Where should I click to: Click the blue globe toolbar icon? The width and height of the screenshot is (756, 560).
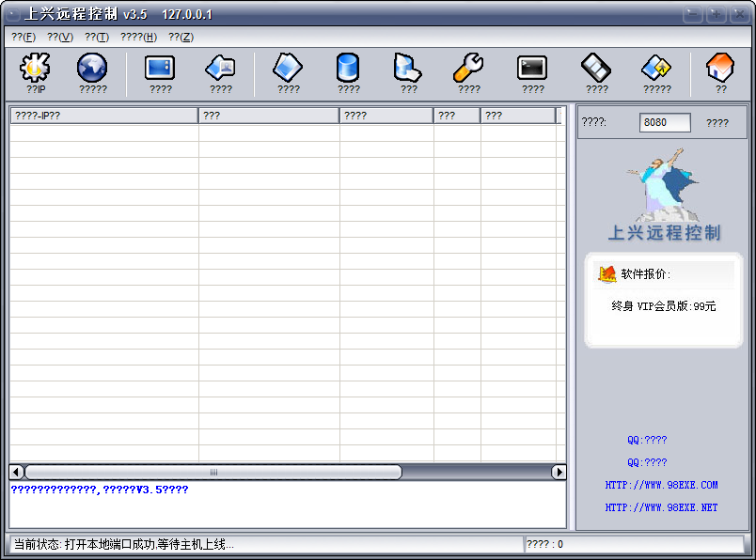[x=92, y=70]
